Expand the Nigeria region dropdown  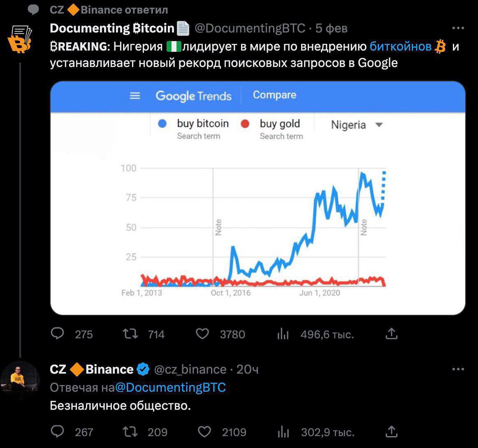coord(379,125)
